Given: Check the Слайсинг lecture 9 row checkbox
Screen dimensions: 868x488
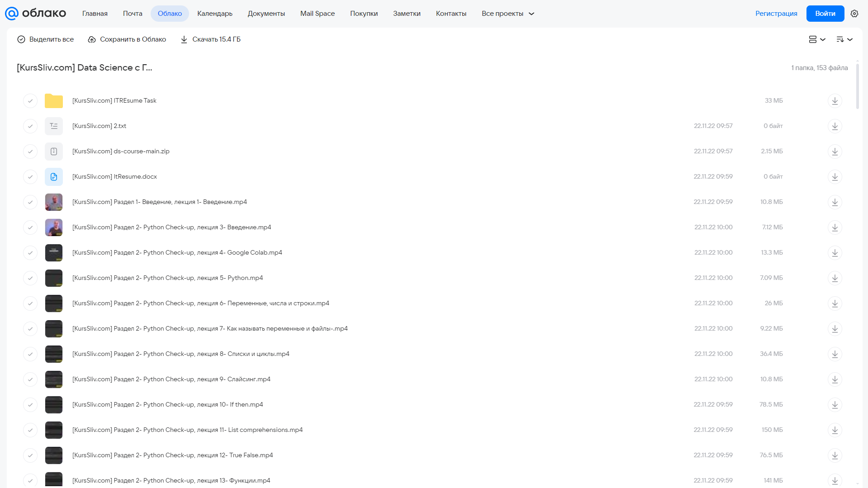Looking at the screenshot, I should [x=30, y=379].
